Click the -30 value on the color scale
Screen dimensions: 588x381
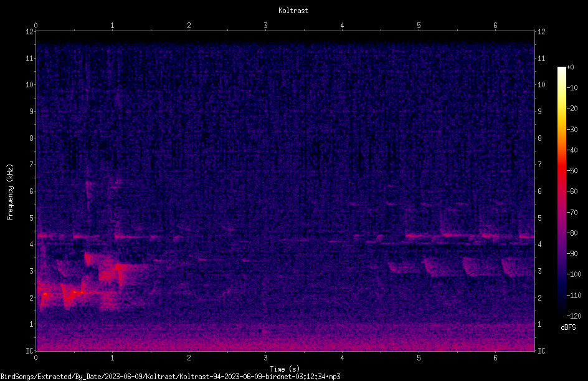pyautogui.click(x=572, y=130)
